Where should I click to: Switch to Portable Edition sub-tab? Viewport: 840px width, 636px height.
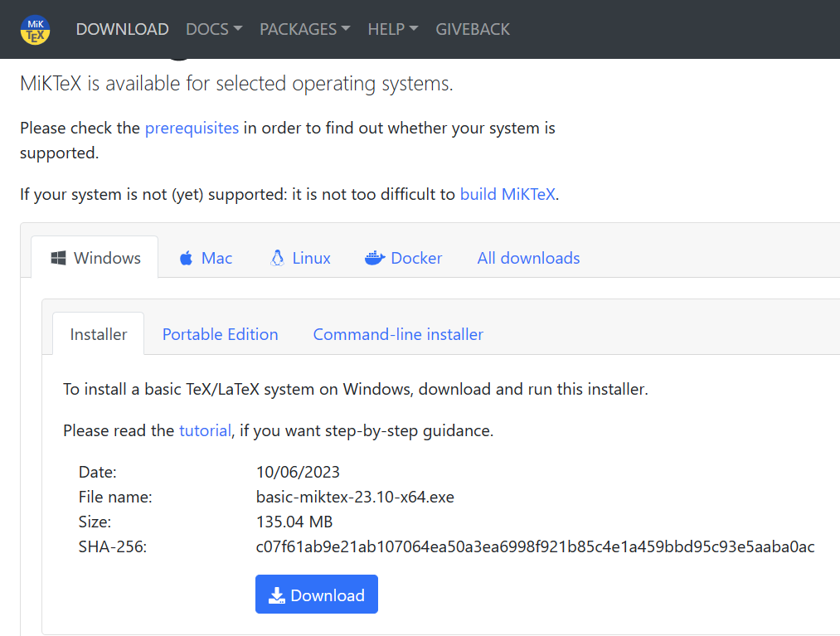(x=221, y=334)
